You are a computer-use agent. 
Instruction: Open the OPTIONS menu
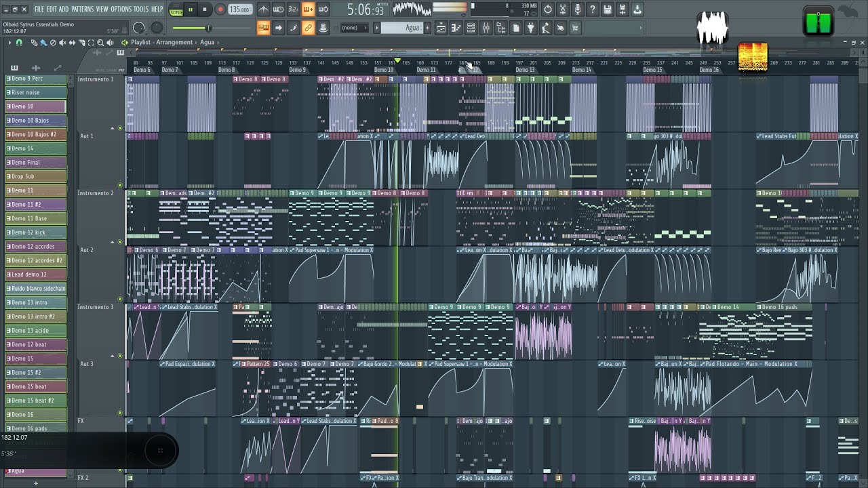(x=121, y=9)
